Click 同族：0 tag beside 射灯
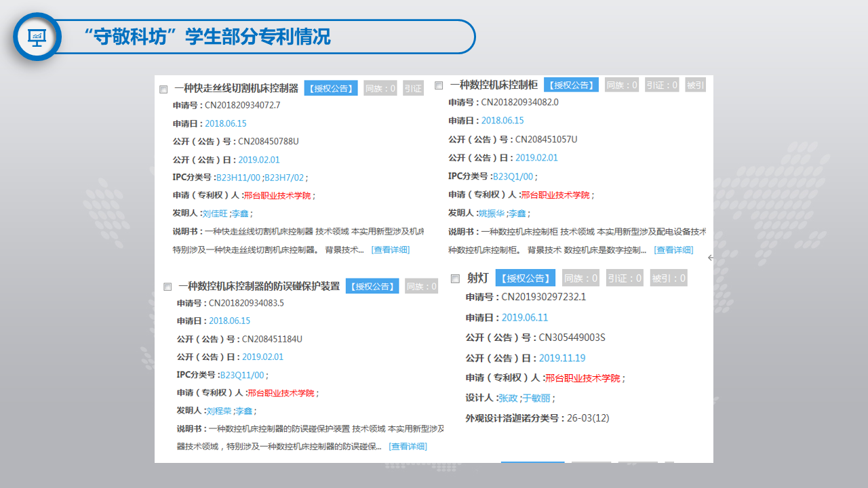868x488 pixels. click(581, 278)
